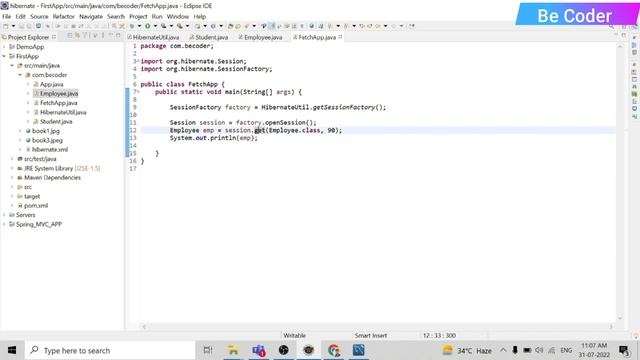Switch to the Employee.java editor tab
Viewport: 640px width, 360px height.
260,37
